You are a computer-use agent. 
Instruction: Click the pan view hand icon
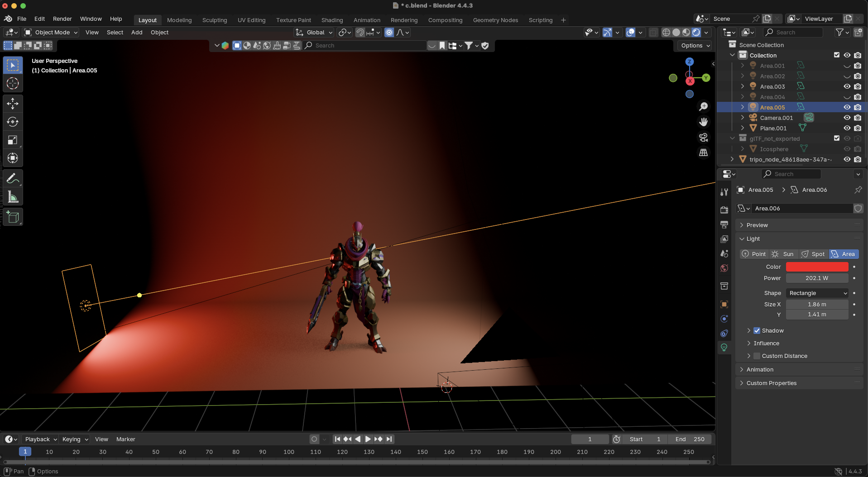pyautogui.click(x=703, y=122)
